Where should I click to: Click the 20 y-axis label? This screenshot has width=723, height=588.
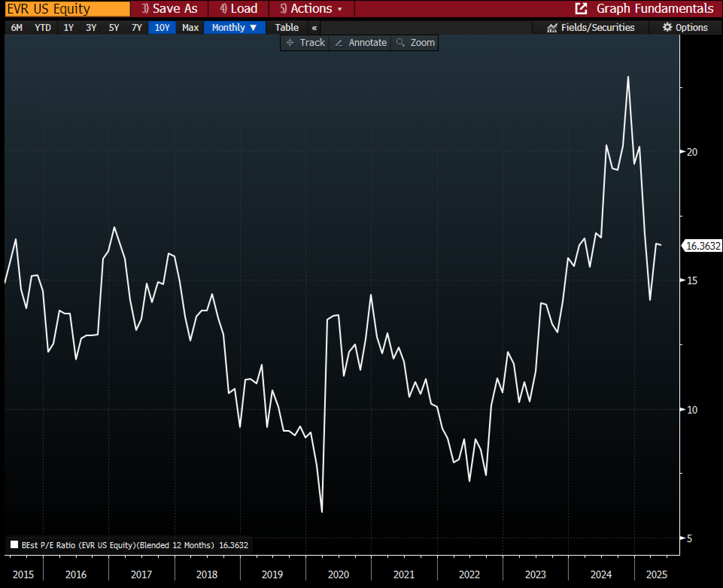pyautogui.click(x=692, y=152)
